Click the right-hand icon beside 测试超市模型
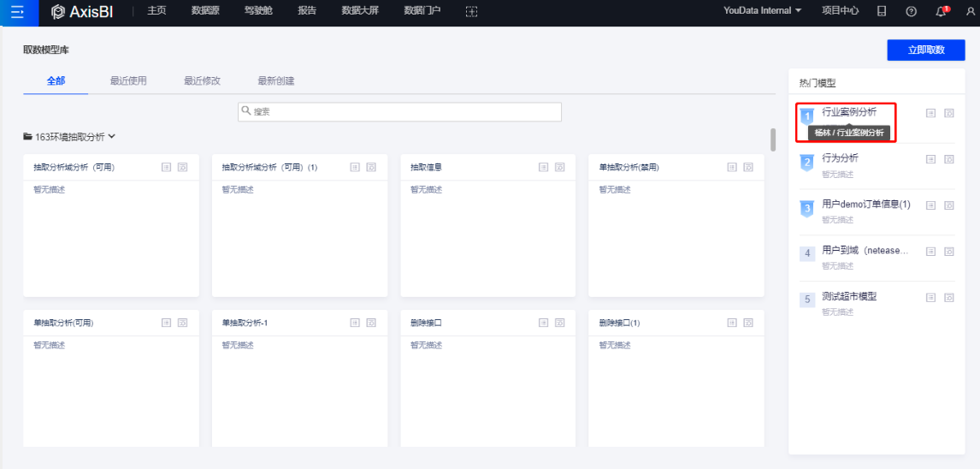980x469 pixels. [x=948, y=298]
